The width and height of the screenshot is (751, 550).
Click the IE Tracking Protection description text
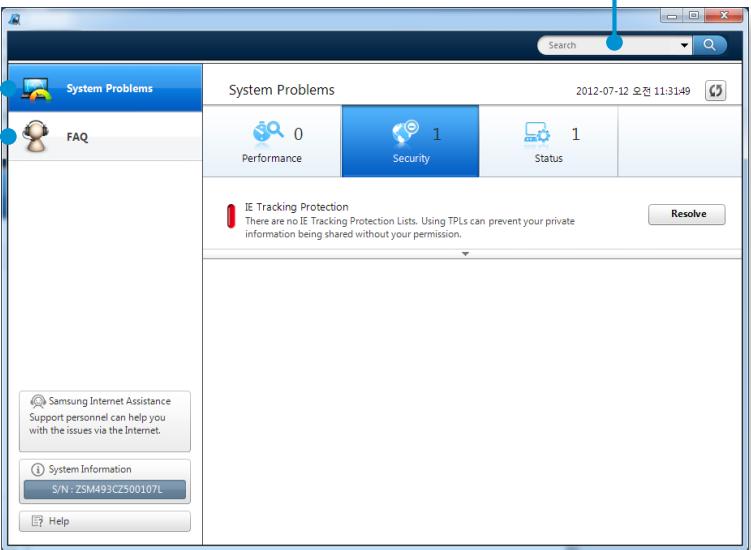(410, 228)
